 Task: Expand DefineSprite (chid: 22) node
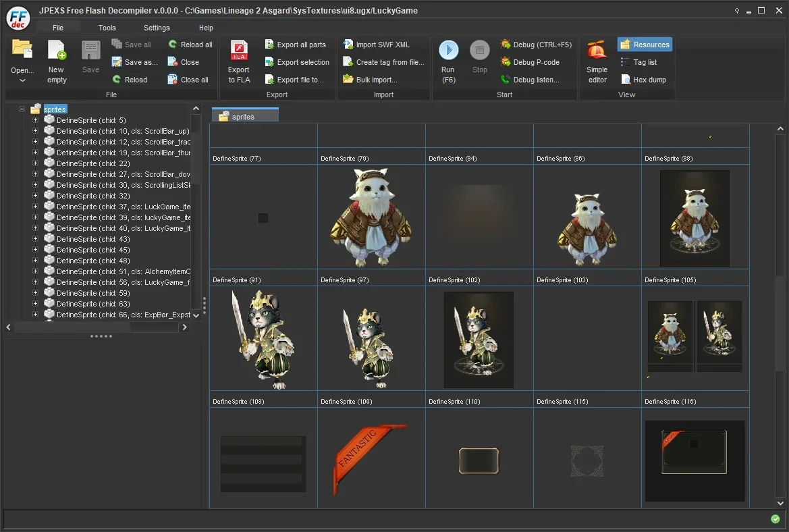[x=35, y=163]
